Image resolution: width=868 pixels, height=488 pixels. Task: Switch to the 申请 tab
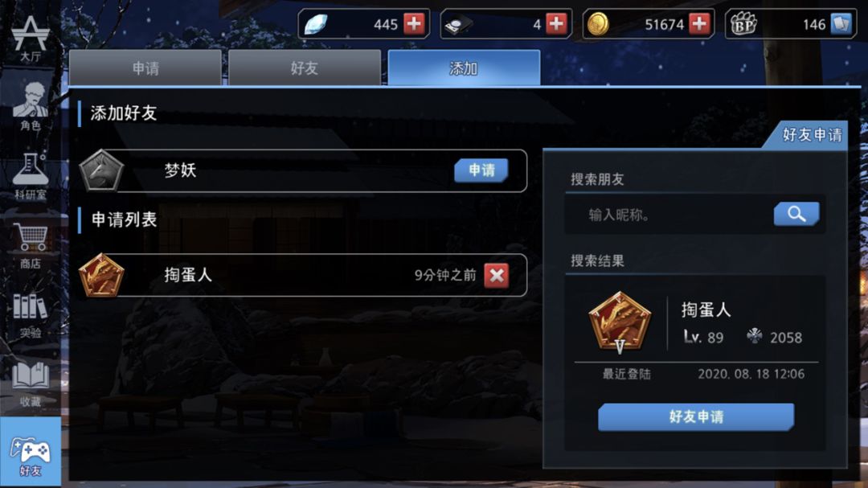click(x=145, y=68)
